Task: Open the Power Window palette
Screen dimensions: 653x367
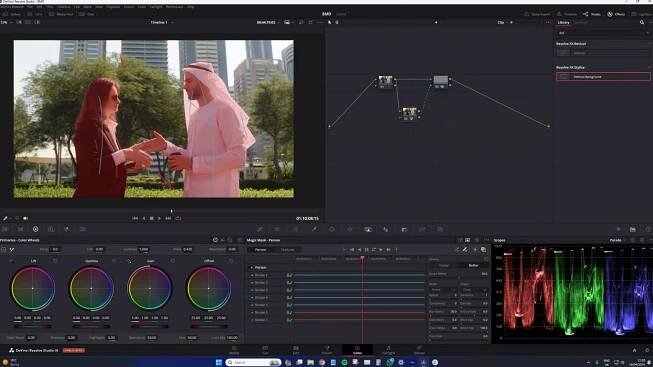Action: (332, 229)
